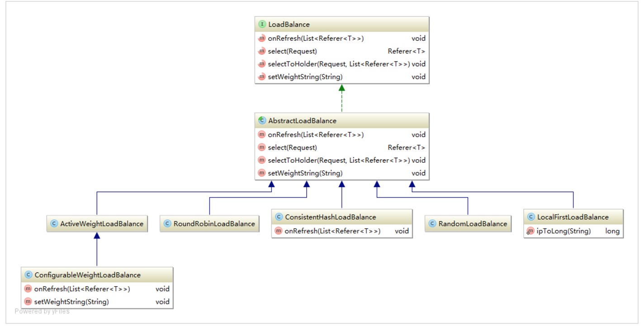Click the AbstractLoadBalance class icon

click(x=261, y=121)
